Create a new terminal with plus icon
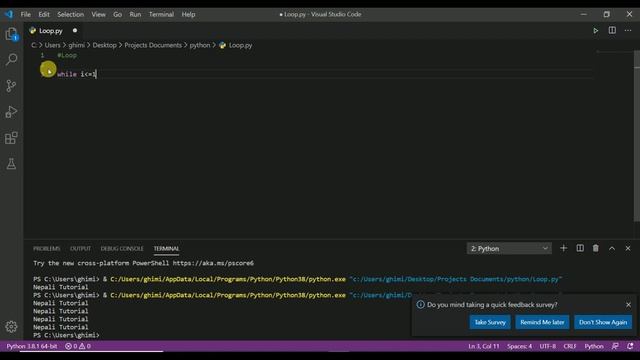 pos(563,248)
